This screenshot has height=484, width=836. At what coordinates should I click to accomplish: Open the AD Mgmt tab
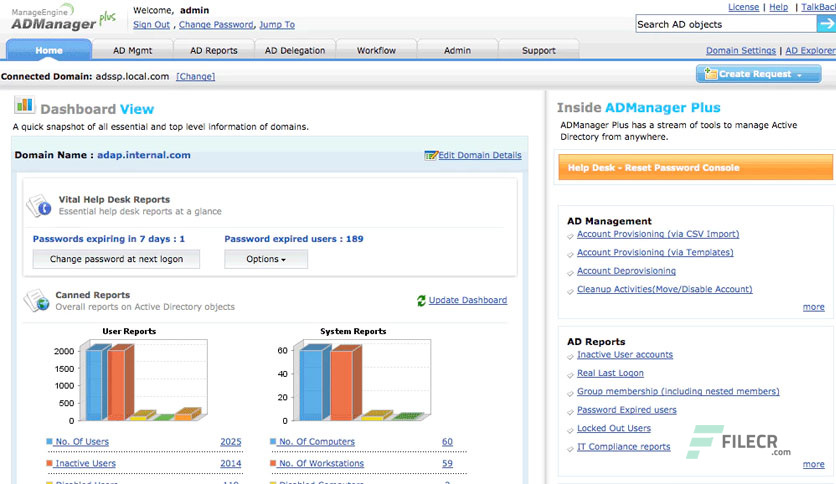[132, 50]
